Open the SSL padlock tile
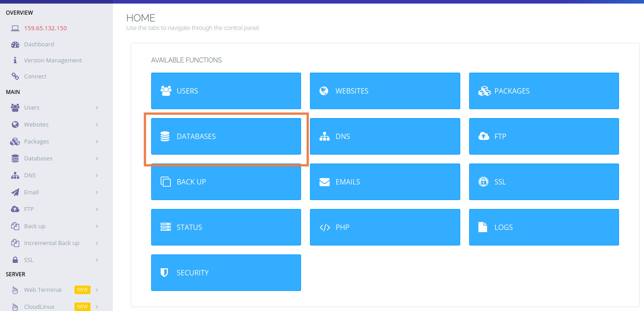644x311 pixels. click(x=544, y=182)
